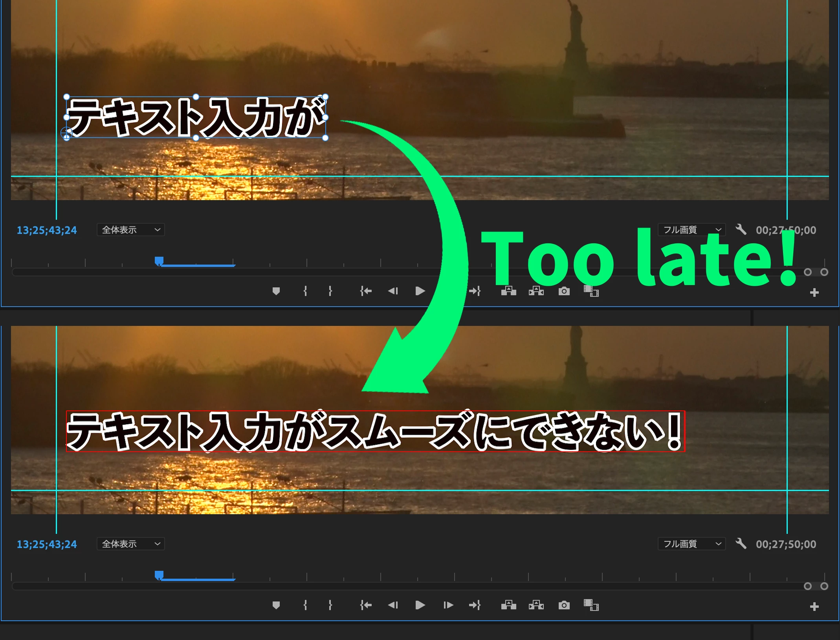Open lower monitor wrench settings

(741, 544)
